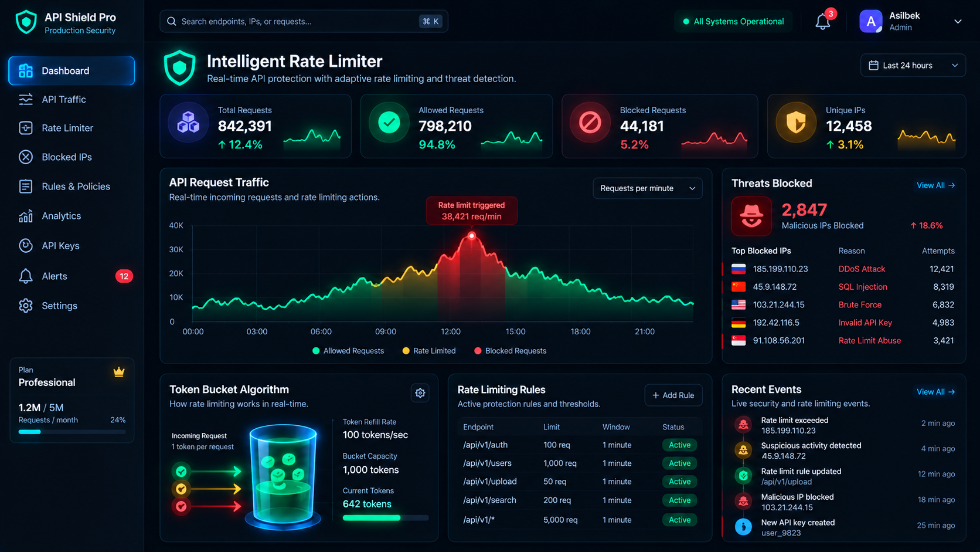The image size is (980, 552).
Task: Click the Current Tokens progress bar
Action: [x=386, y=518]
